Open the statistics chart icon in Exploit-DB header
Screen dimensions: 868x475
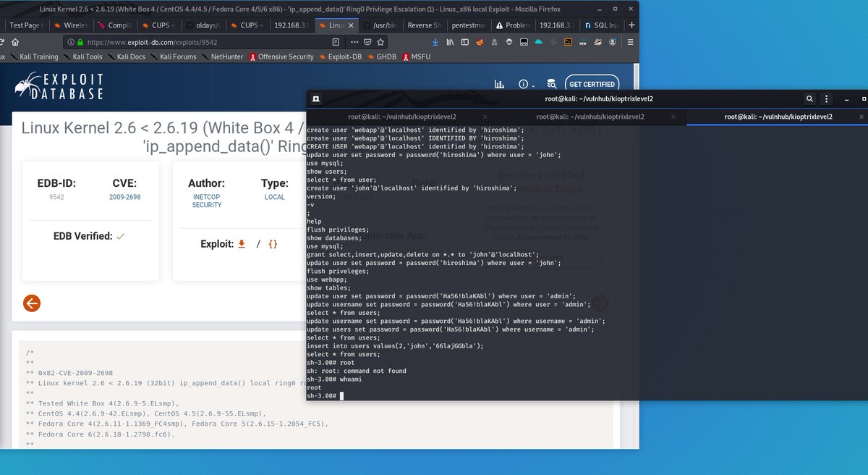tap(499, 84)
